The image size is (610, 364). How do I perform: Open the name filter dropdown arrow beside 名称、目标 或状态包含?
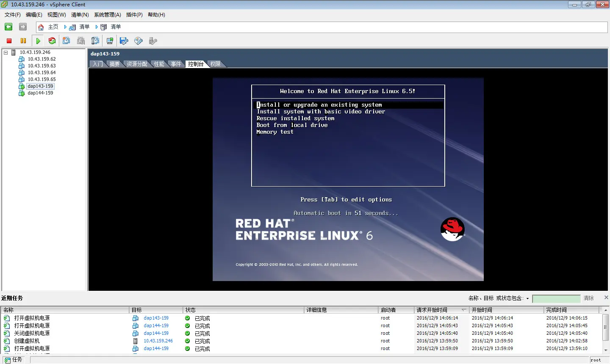tap(527, 298)
